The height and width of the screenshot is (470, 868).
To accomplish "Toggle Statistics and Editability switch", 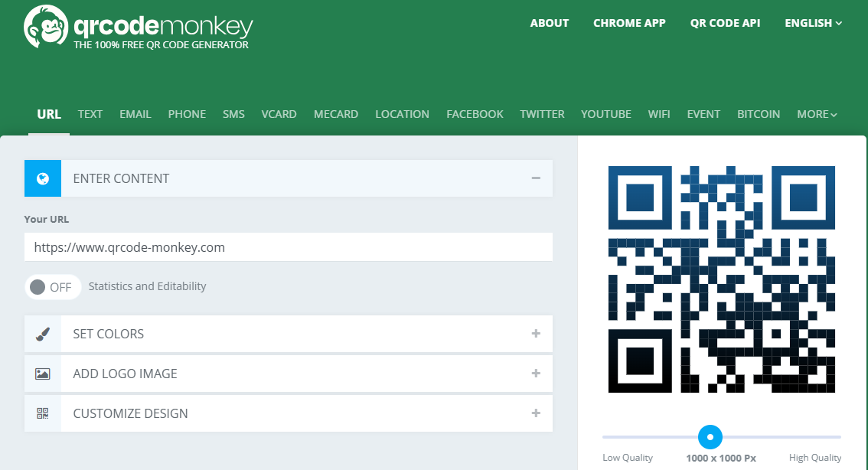I will pos(53,287).
